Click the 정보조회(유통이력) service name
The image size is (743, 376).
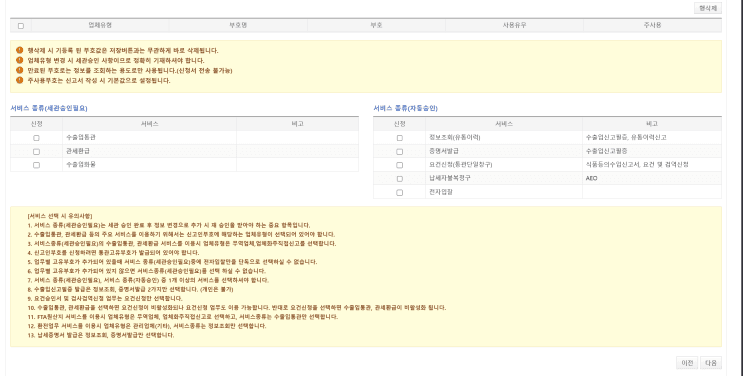[454, 138]
